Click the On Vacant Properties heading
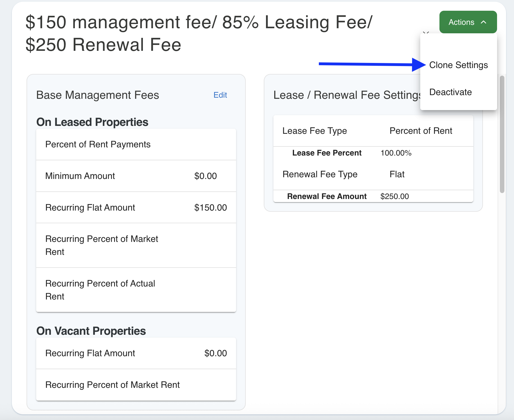 [91, 331]
